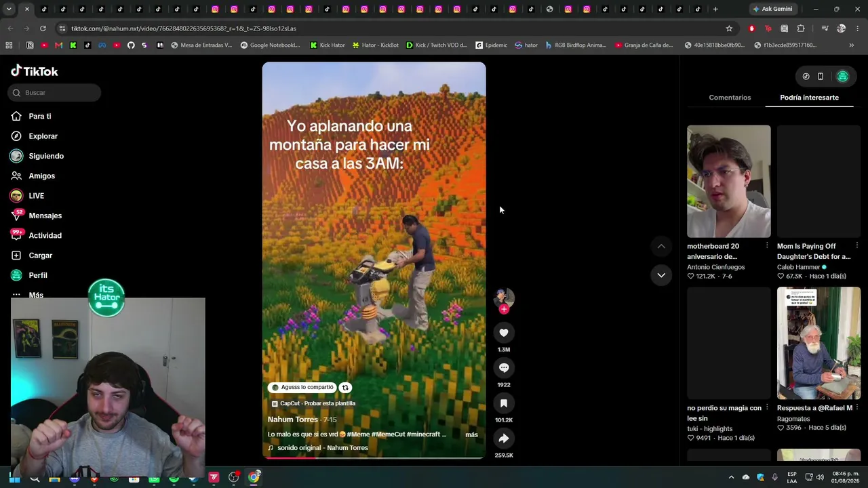Show more bookmarks with the chevron
Image resolution: width=868 pixels, height=488 pixels.
(x=851, y=45)
